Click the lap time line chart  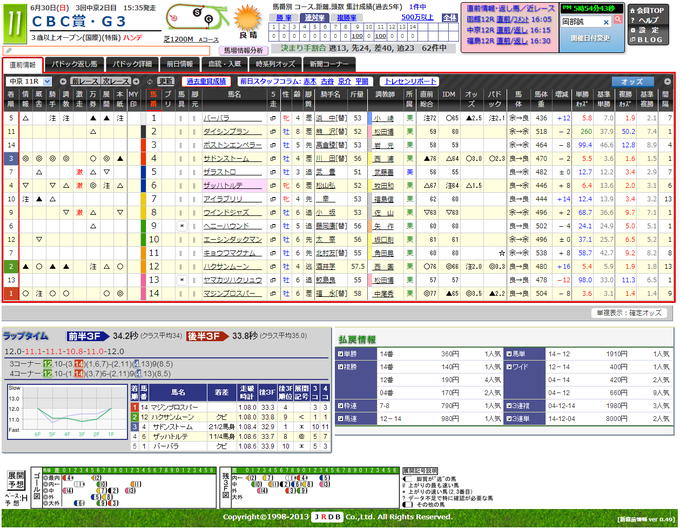[x=67, y=411]
